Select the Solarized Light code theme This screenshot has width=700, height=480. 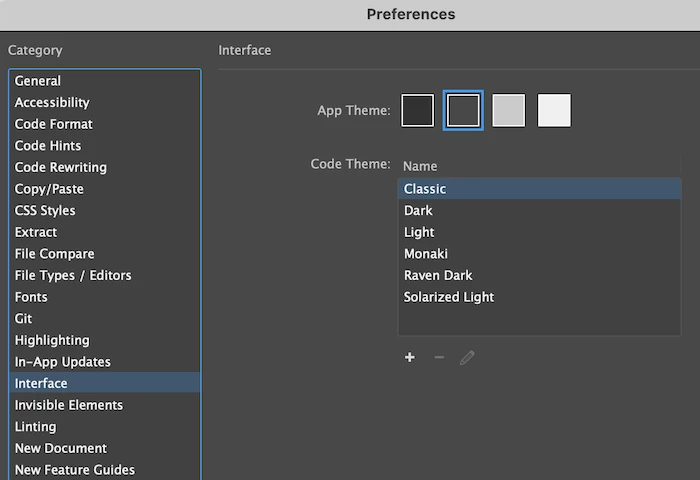449,297
